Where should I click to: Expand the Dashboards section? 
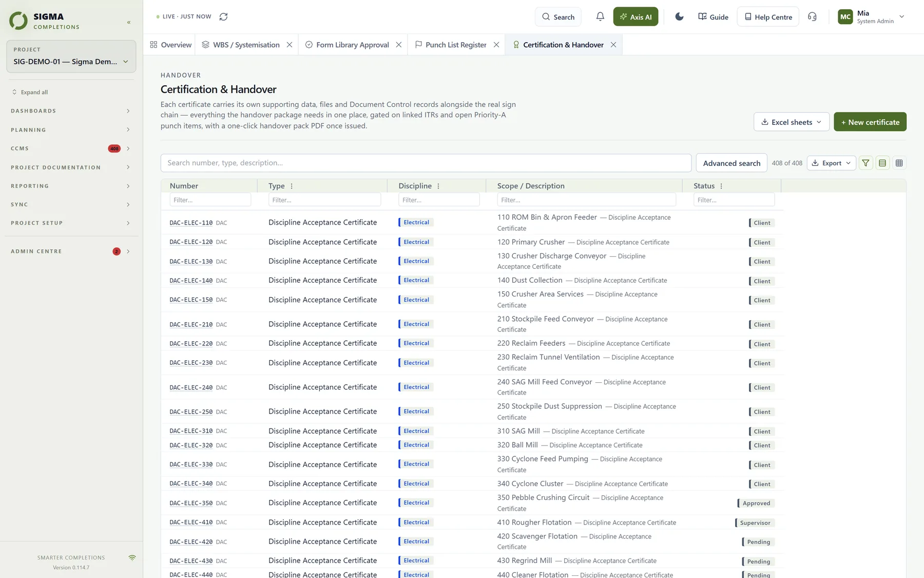click(71, 111)
